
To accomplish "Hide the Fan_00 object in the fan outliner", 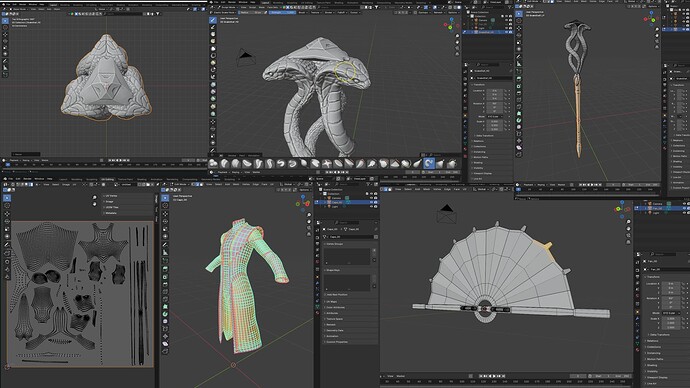I will pyautogui.click(x=684, y=208).
